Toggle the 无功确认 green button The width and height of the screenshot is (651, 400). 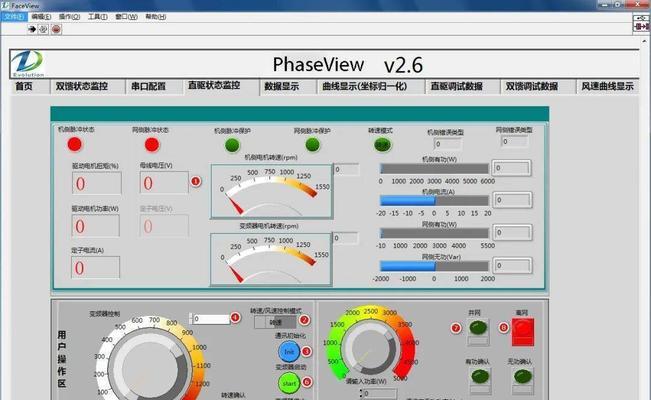click(523, 380)
